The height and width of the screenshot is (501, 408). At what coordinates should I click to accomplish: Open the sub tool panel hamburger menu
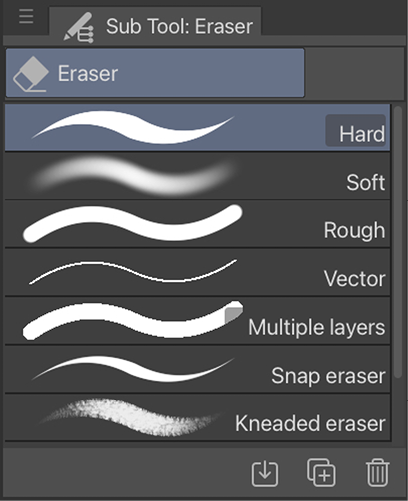click(26, 16)
